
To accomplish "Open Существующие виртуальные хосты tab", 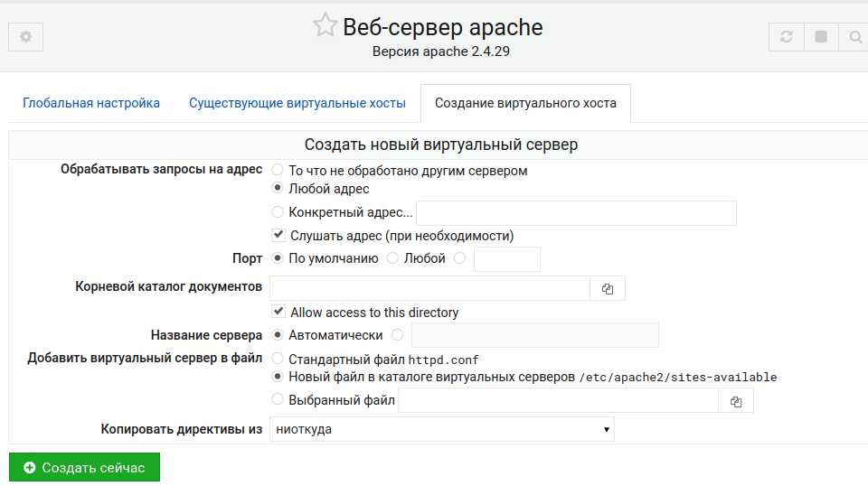I will [297, 103].
